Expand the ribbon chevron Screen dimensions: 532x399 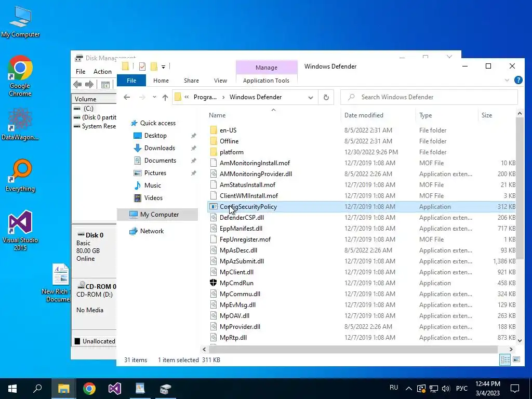(507, 81)
